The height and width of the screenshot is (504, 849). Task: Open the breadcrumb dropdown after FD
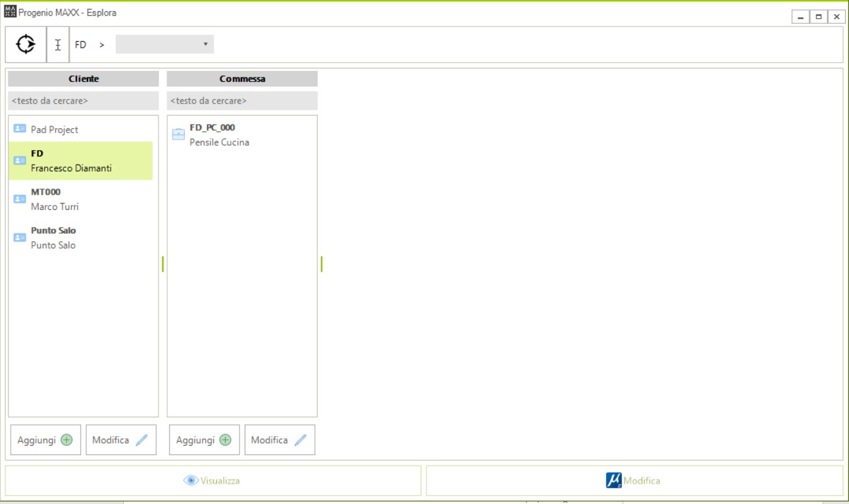[165, 45]
